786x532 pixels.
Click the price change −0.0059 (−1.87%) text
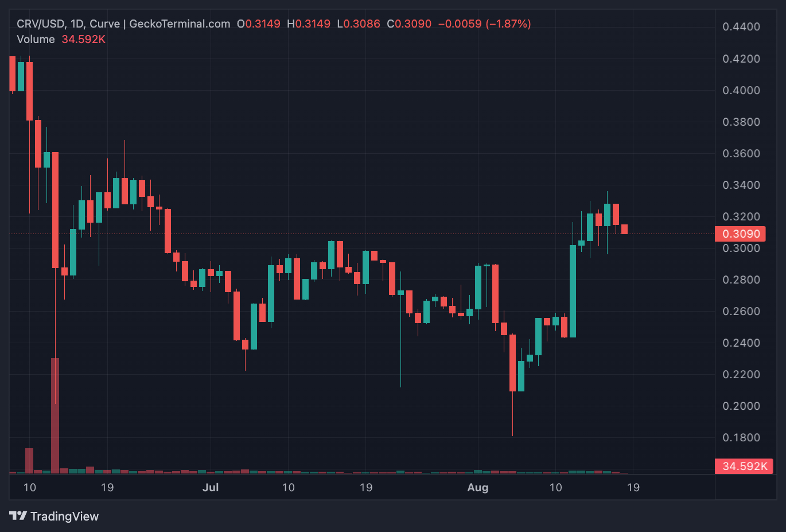coord(485,24)
